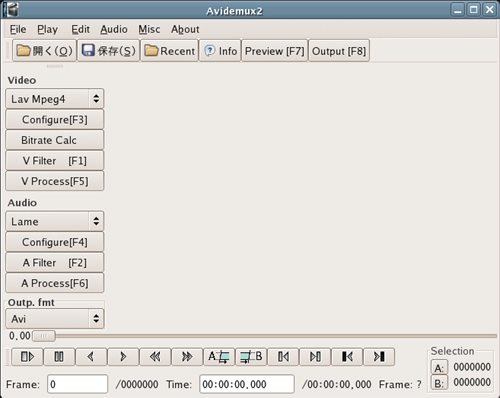Jump to selection marker B button
The width and height of the screenshot is (500, 398).
439,383
